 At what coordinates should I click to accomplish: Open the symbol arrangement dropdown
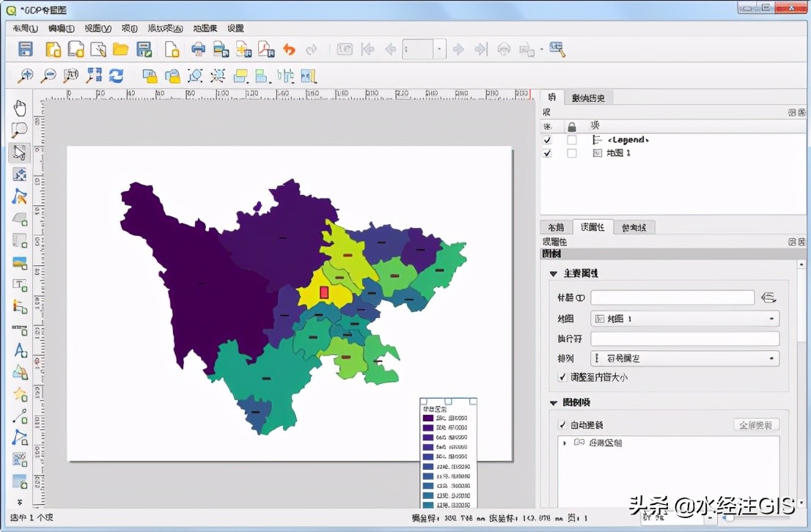[x=685, y=358]
